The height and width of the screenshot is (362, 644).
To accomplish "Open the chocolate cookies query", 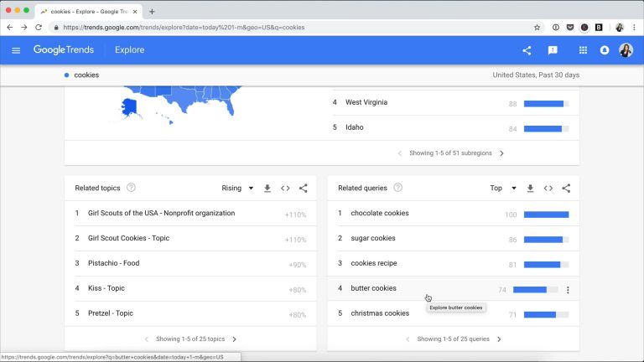I will (380, 213).
